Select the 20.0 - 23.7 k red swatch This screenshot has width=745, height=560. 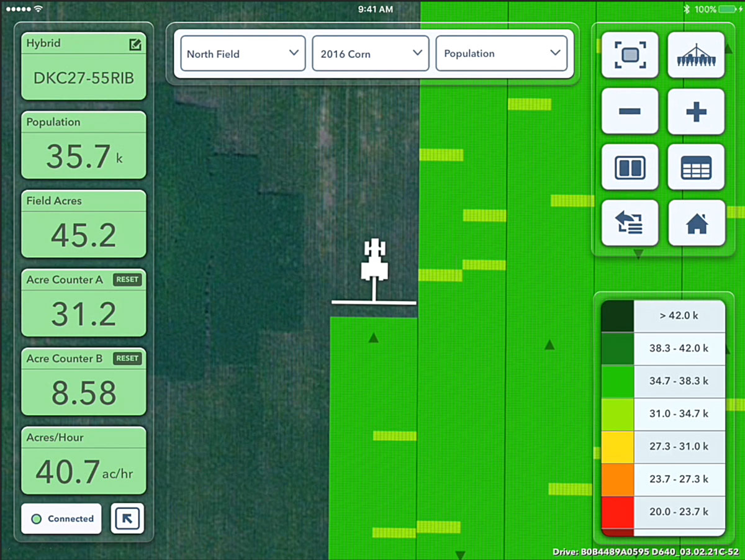point(617,512)
